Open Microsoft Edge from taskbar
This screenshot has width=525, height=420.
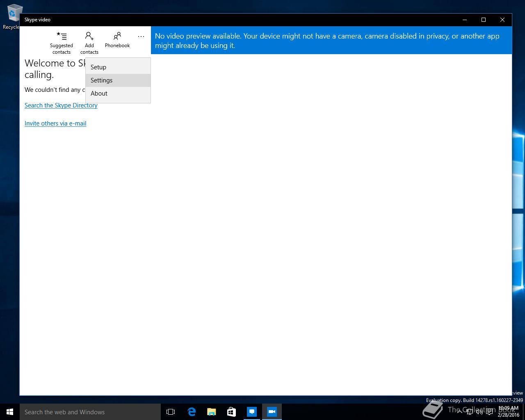coord(192,412)
